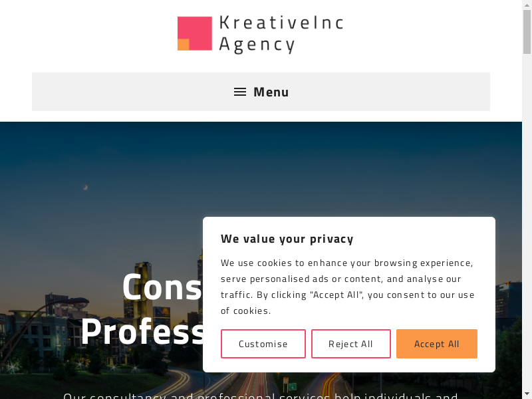Expand the Menu navigation label
The height and width of the screenshot is (399, 532).
[x=271, y=92]
